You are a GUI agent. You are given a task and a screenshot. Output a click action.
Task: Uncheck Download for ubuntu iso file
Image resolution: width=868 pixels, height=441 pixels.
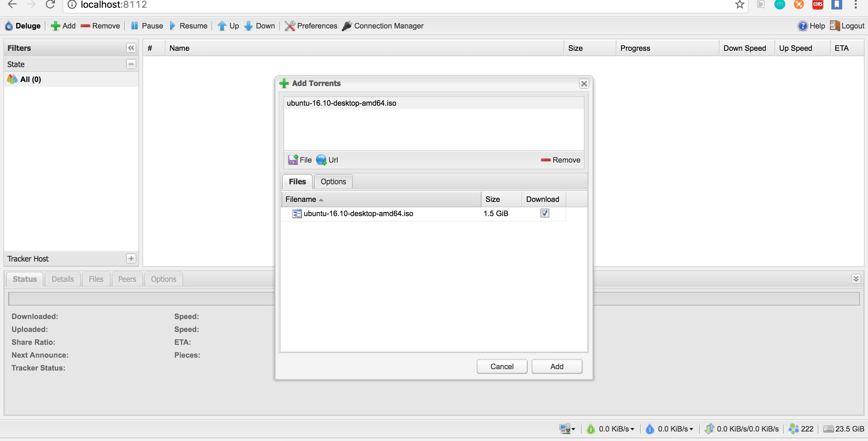point(545,213)
